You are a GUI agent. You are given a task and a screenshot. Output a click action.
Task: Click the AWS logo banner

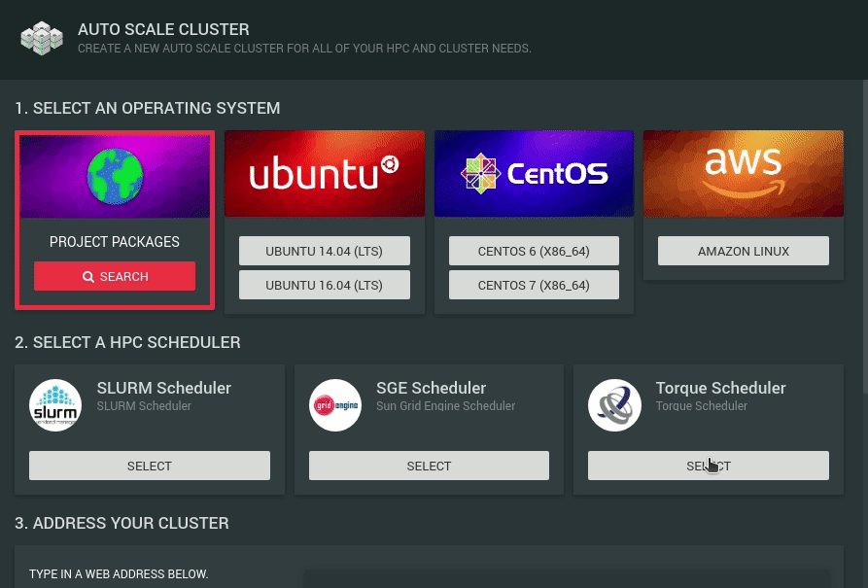tap(743, 173)
